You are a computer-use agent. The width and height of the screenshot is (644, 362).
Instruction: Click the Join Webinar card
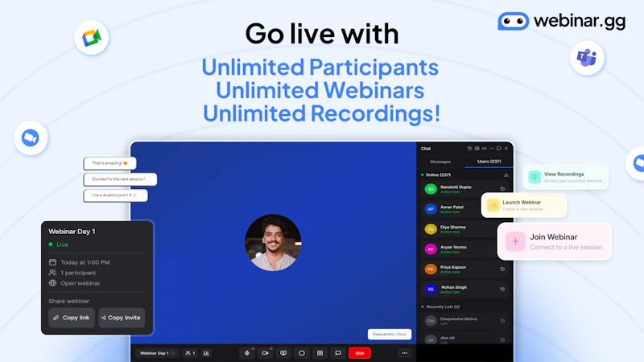click(554, 242)
